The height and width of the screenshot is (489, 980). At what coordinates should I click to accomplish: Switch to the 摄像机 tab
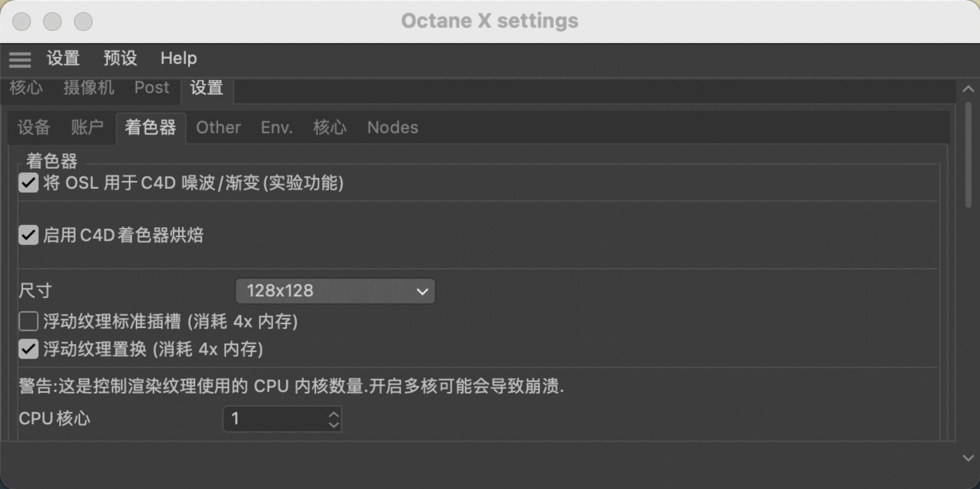[88, 88]
